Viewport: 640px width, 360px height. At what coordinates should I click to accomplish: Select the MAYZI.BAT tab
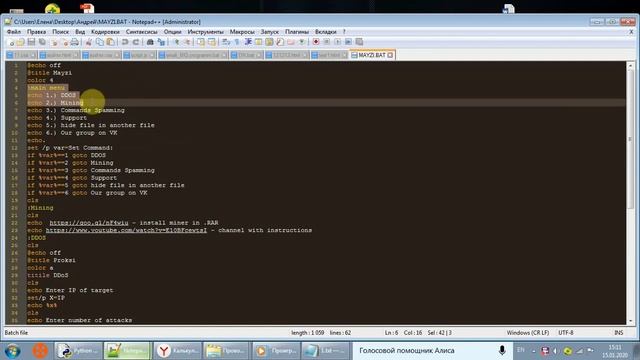[x=372, y=55]
